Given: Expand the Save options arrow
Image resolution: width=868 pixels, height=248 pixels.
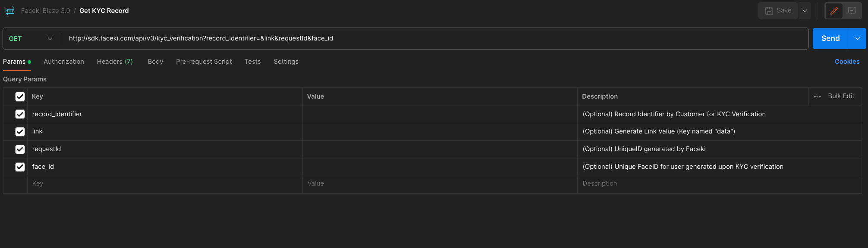Looking at the screenshot, I should [x=805, y=11].
